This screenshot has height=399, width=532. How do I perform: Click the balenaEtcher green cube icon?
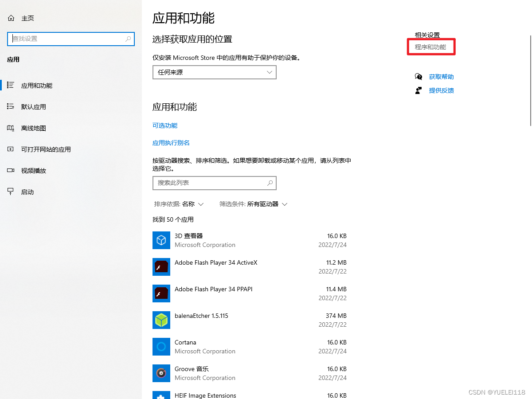pyautogui.click(x=161, y=320)
